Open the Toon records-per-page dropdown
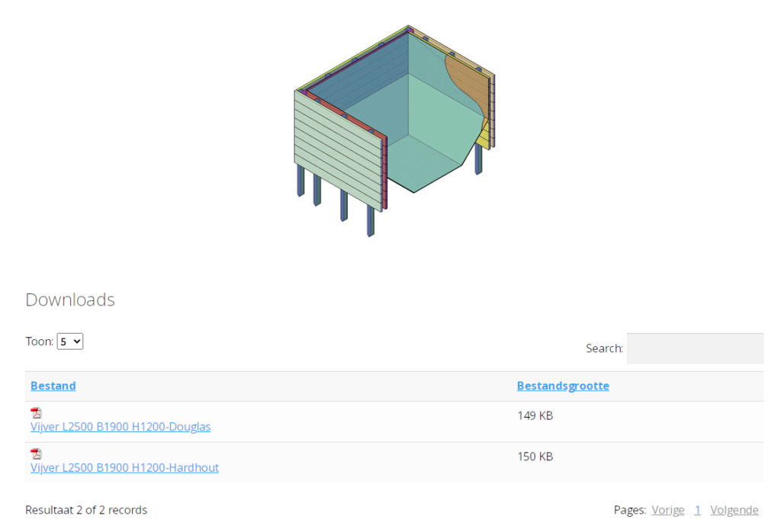The height and width of the screenshot is (532, 781). (x=69, y=341)
